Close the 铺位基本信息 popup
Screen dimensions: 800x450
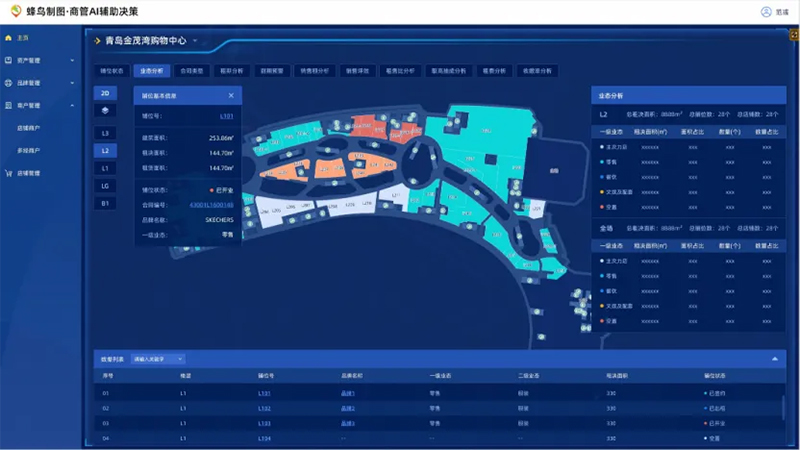pos(231,96)
